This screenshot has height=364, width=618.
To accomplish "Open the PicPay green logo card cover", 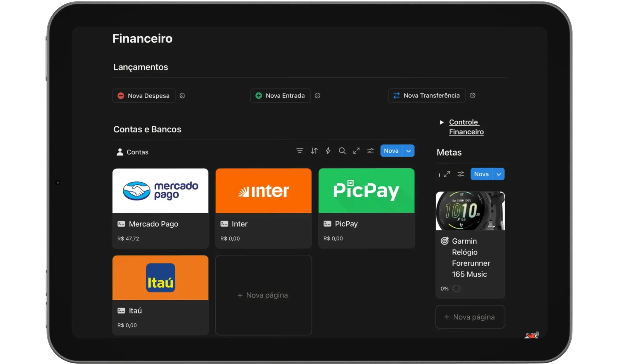I will [x=366, y=191].
